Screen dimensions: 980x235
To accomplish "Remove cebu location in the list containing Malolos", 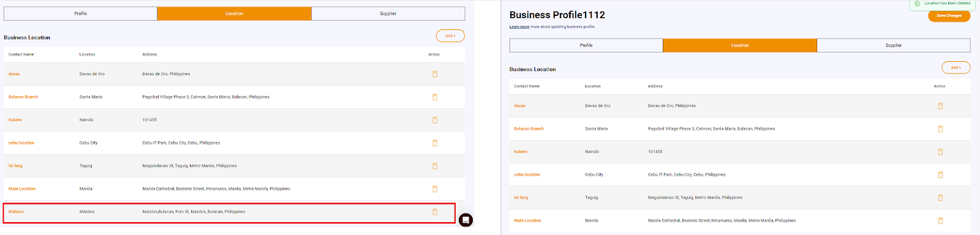I will [435, 143].
